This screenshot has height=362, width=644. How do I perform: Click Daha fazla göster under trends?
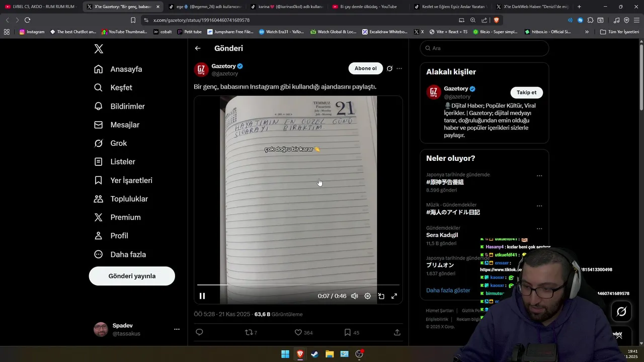pos(448,290)
